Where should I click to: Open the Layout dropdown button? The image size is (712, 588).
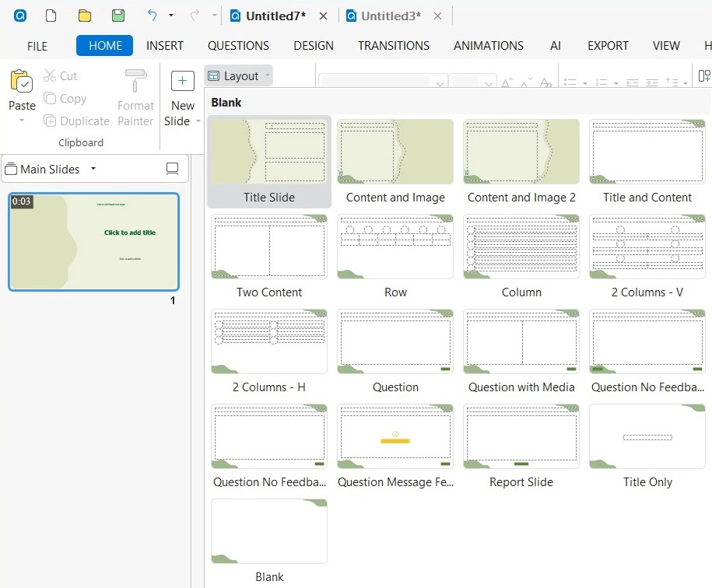tap(239, 75)
